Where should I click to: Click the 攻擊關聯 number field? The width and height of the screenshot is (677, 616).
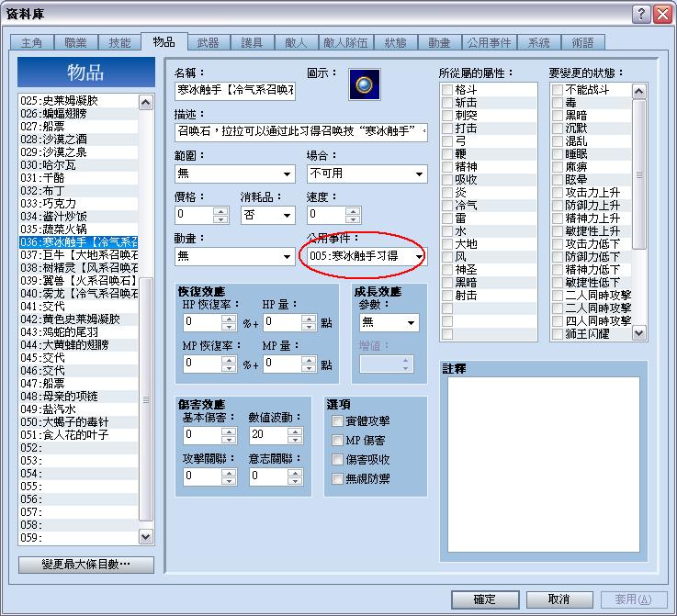(x=202, y=476)
